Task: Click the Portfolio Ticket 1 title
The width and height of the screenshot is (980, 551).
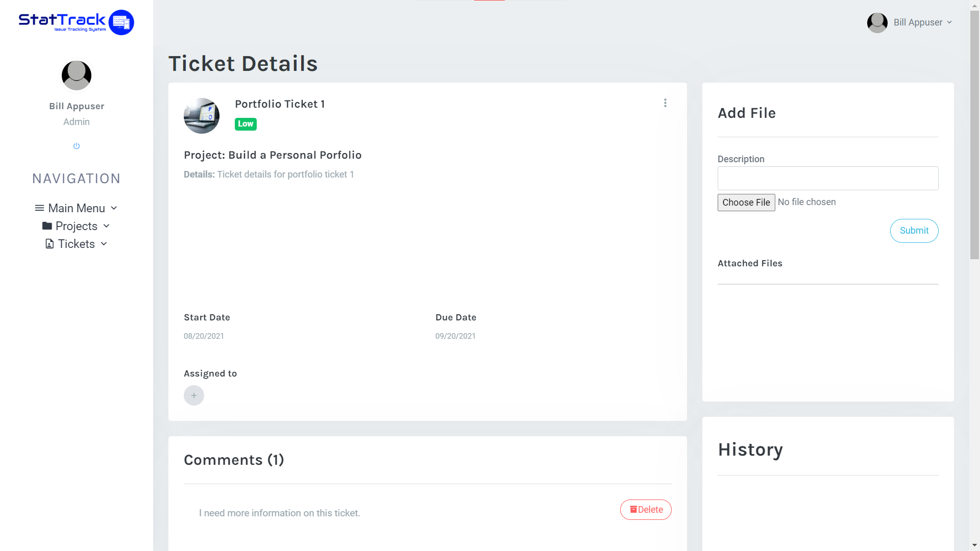Action: [x=280, y=104]
